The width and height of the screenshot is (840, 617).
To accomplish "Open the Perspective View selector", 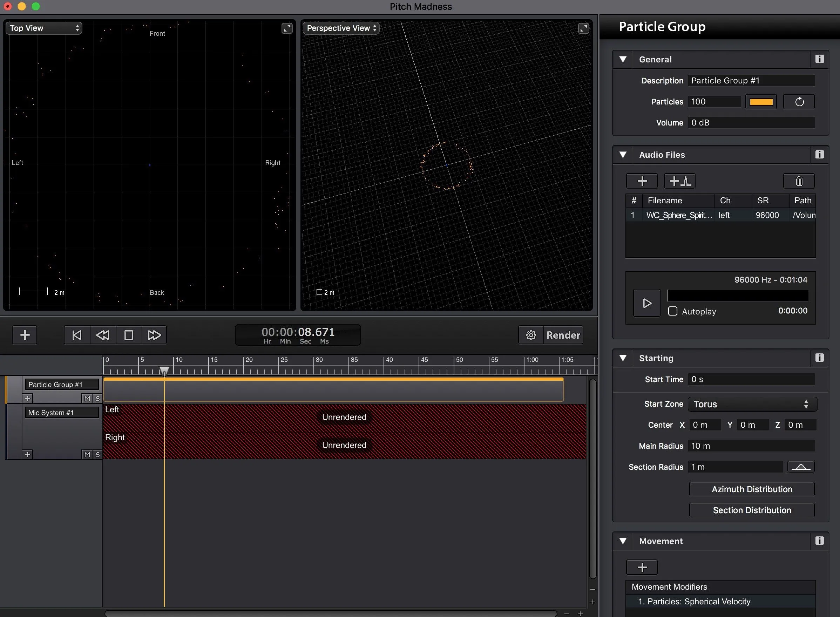I will tap(341, 28).
